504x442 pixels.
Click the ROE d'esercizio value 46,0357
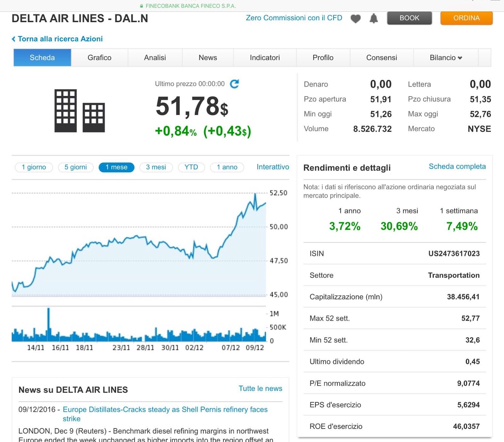click(x=466, y=427)
